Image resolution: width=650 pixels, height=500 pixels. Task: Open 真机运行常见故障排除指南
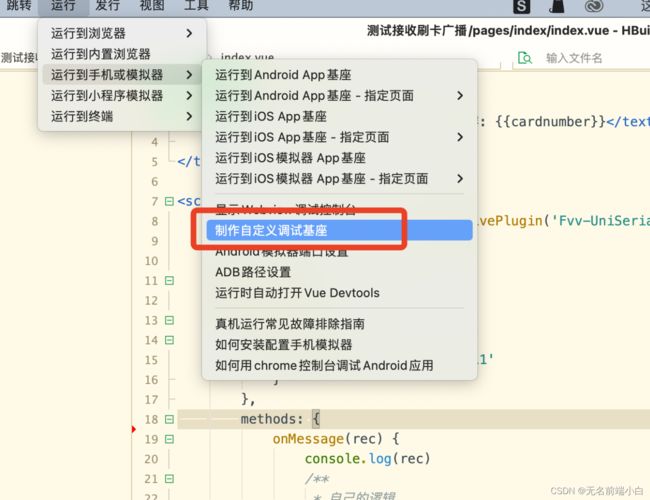339,323
